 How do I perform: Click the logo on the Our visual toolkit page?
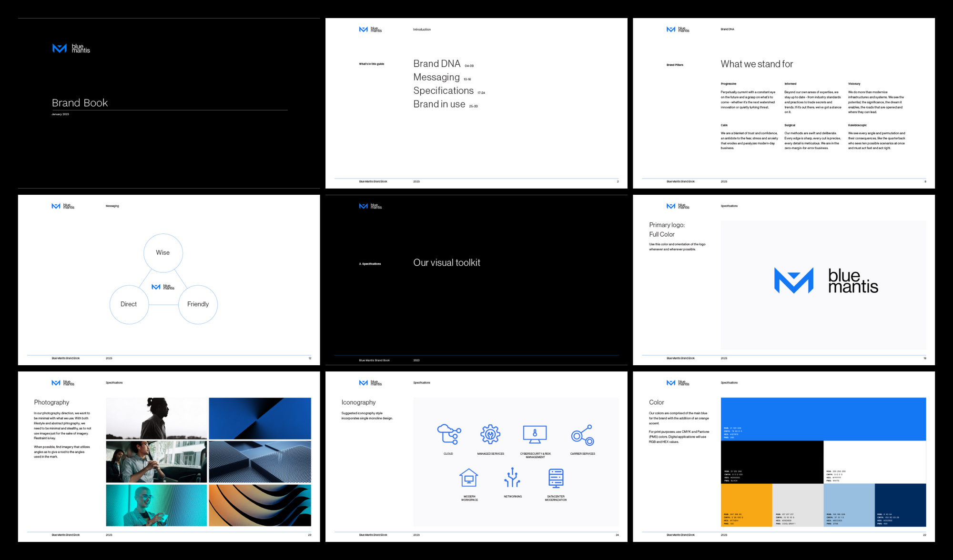point(370,206)
